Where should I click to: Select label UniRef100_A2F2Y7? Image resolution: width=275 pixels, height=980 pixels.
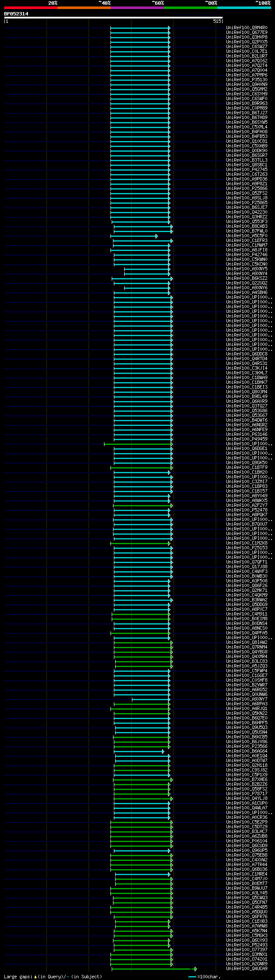247,505
